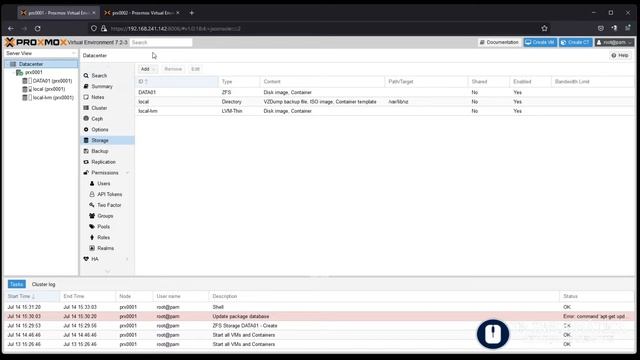
Task: Select the local-lvm storage row
Action: coord(385,111)
